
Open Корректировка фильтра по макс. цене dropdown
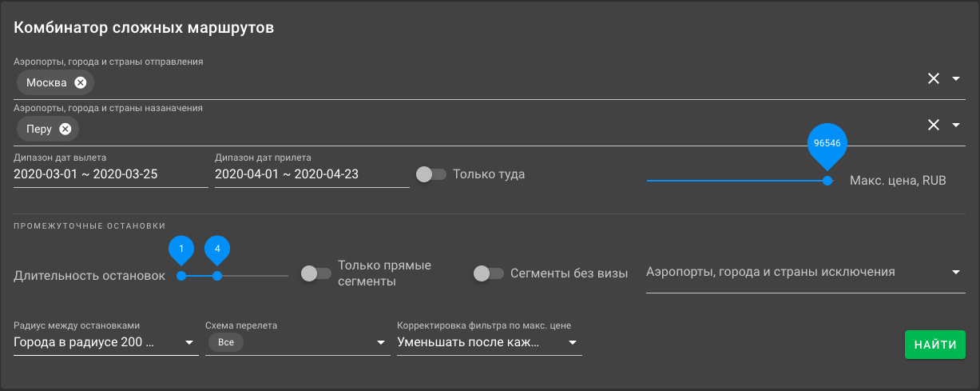[x=489, y=342]
